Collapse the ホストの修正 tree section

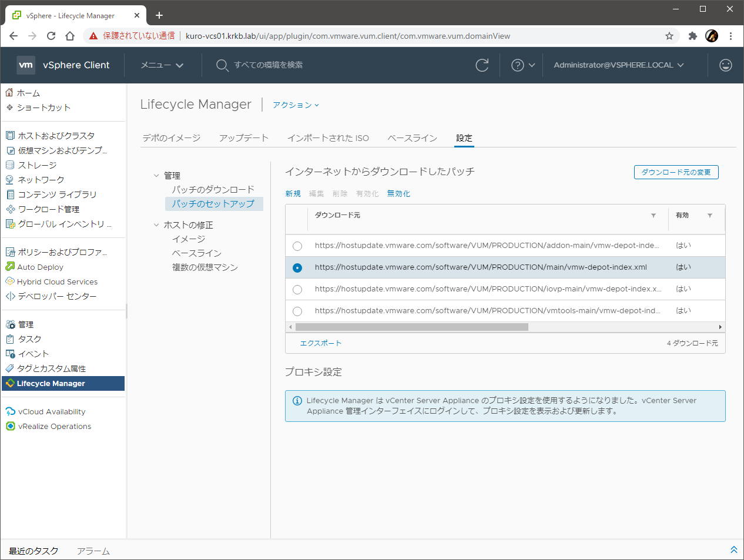coord(156,225)
